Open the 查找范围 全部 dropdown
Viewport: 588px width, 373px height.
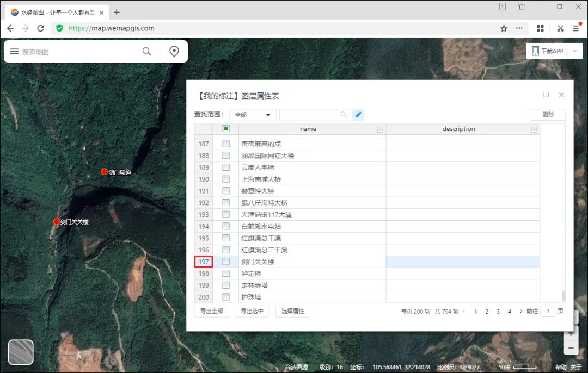tap(253, 115)
